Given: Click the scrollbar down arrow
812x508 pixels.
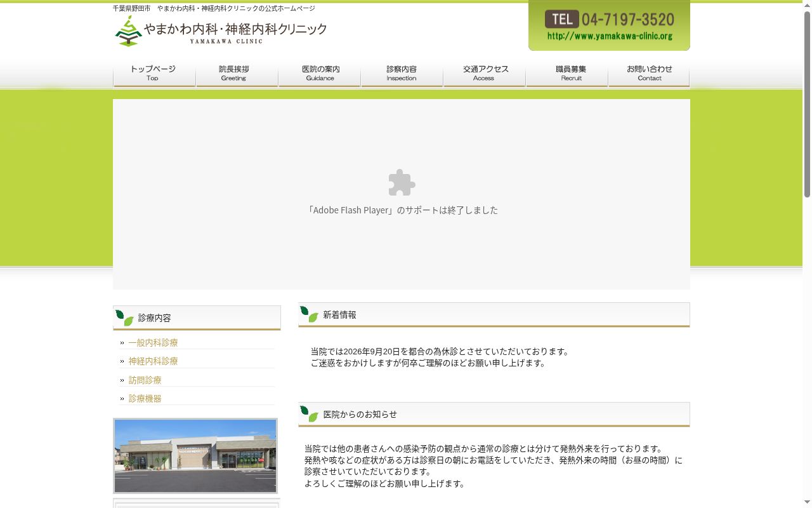Looking at the screenshot, I should [x=807, y=503].
